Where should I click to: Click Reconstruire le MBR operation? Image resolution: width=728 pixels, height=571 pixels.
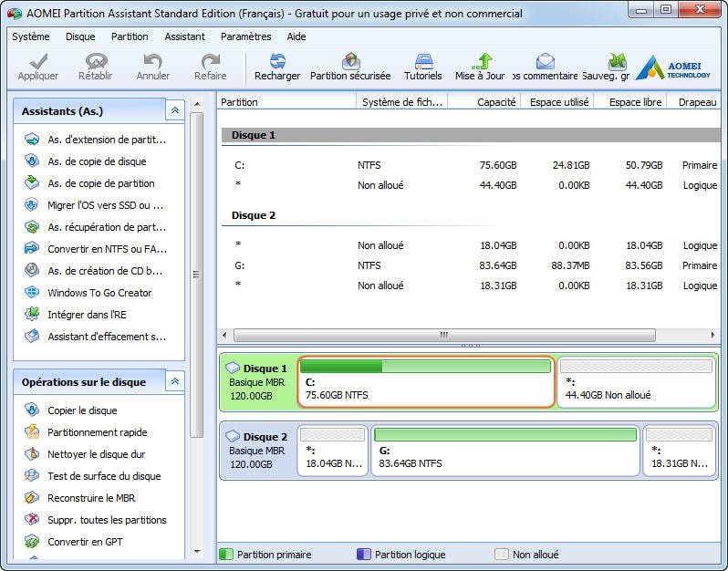pos(80,498)
